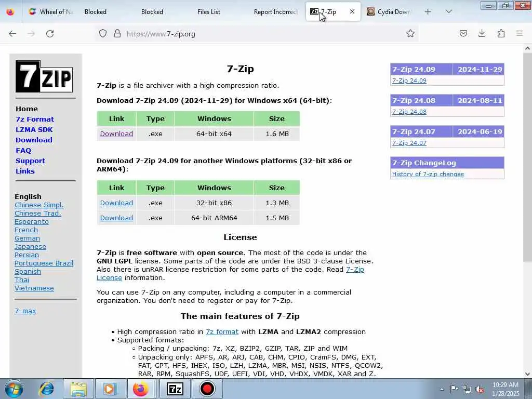The height and width of the screenshot is (399, 532).
Task: Close the 7-Zip tab
Action: (352, 11)
